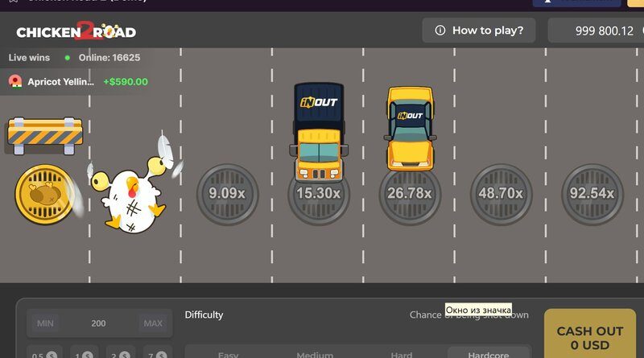The height and width of the screenshot is (358, 644).
Task: Click the striped road barrier
Action: 45,136
